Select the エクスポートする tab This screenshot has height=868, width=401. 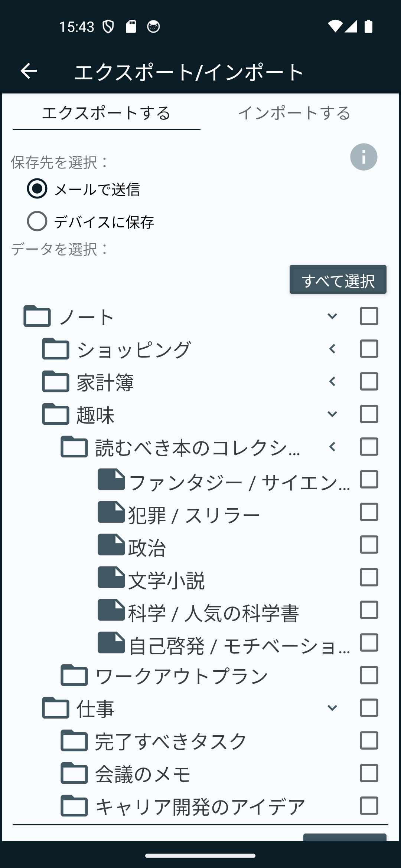(107, 113)
